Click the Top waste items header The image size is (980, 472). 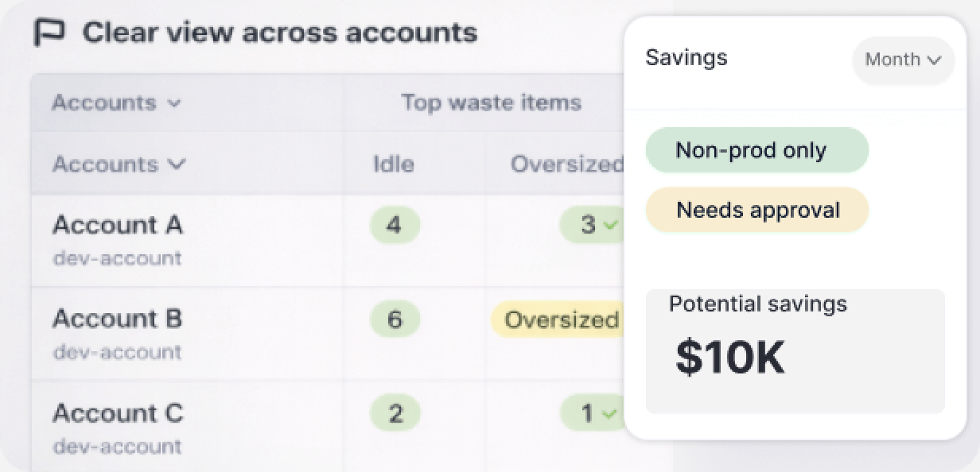click(491, 103)
